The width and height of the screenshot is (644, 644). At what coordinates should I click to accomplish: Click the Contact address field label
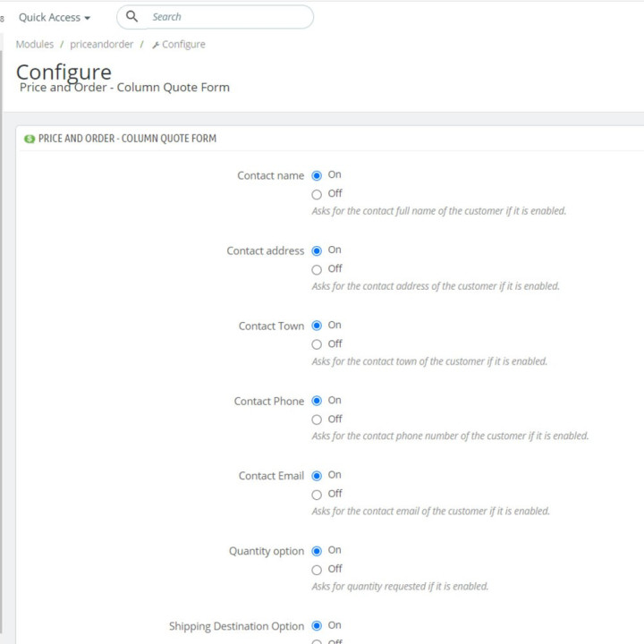pyautogui.click(x=266, y=250)
